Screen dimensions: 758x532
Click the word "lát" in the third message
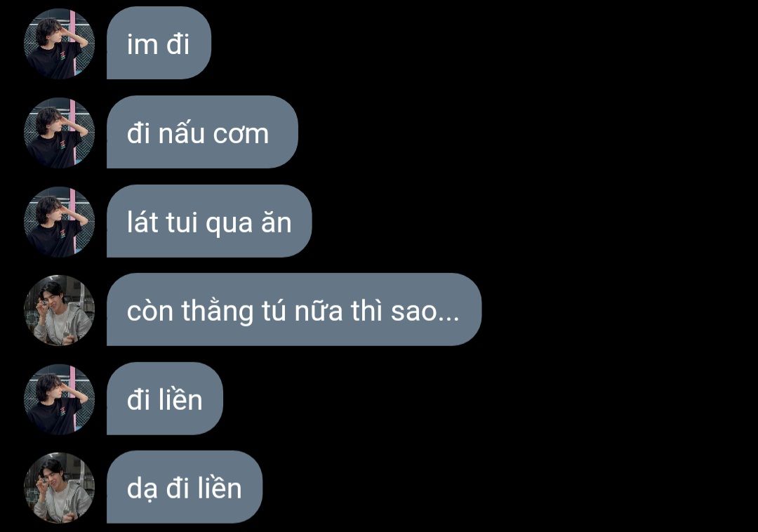[x=142, y=221]
